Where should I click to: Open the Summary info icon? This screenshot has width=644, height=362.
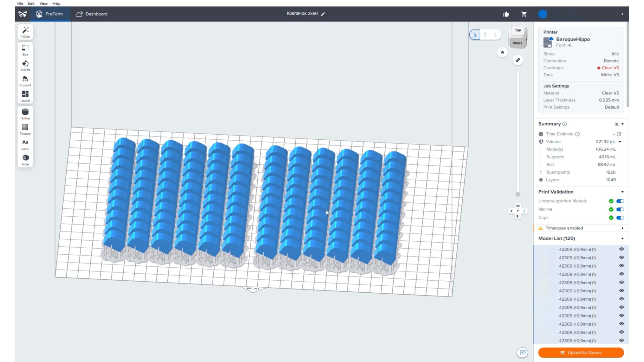point(565,124)
